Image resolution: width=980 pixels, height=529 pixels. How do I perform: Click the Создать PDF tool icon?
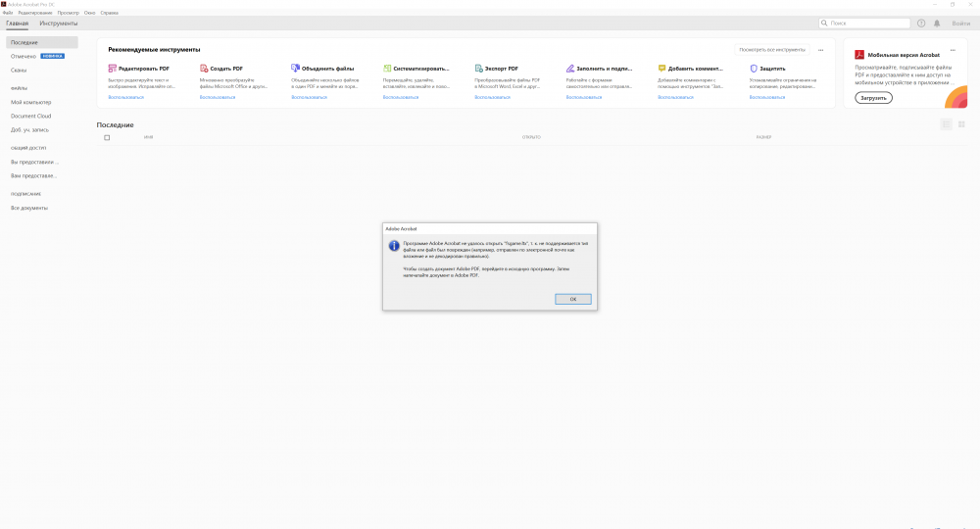[x=204, y=68]
